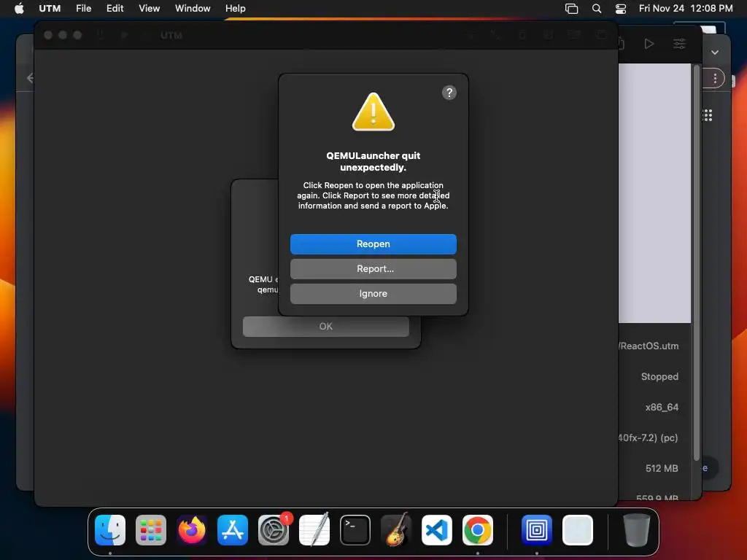Click the Stage Manager windows icon in menu bar
The image size is (747, 560).
[571, 9]
